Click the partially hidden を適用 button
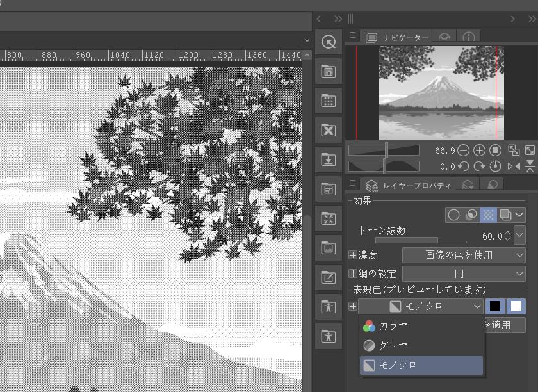 [505, 325]
